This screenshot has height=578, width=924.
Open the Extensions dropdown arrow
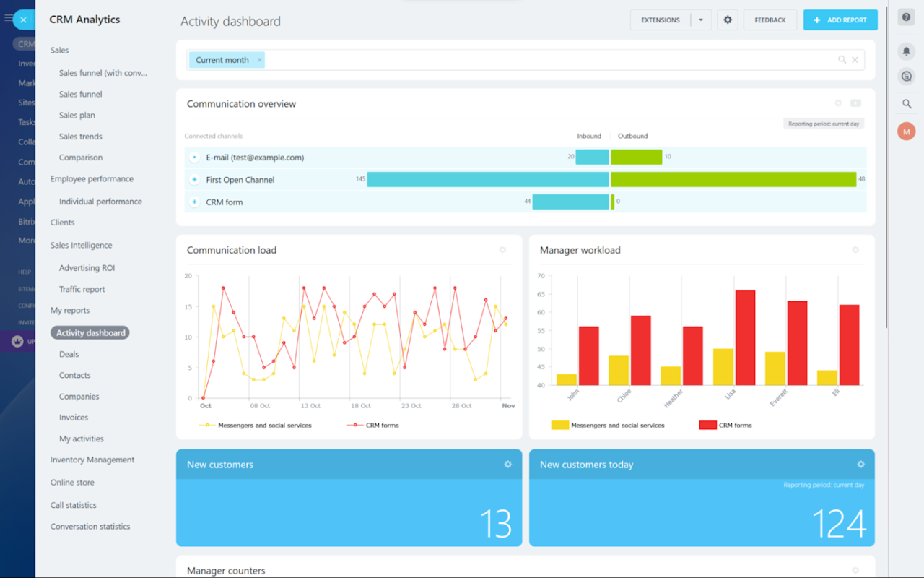click(702, 20)
